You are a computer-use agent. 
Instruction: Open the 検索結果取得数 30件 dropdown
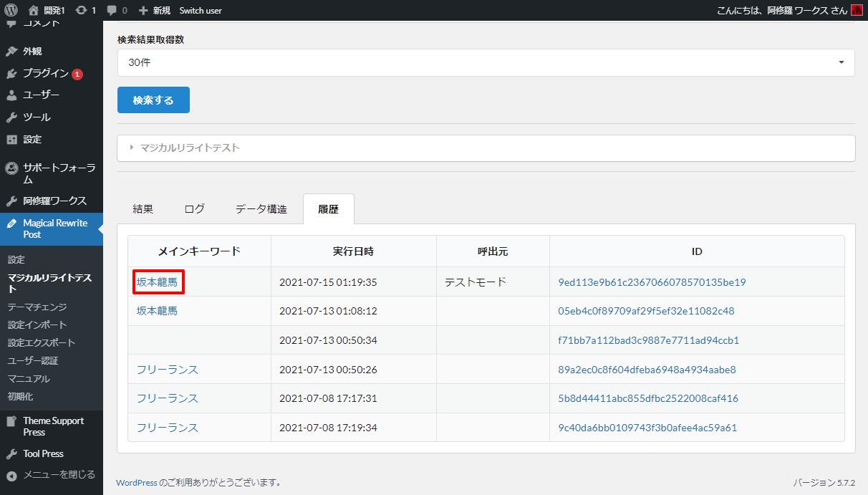486,62
